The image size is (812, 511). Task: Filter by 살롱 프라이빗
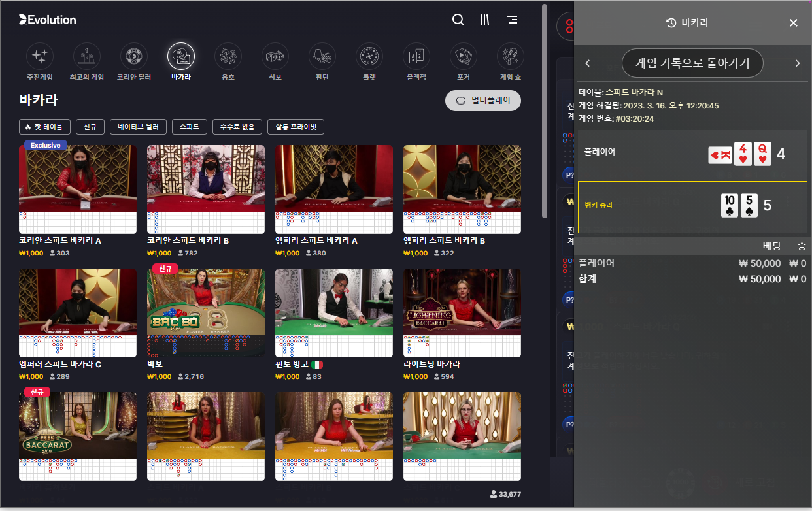click(x=296, y=127)
